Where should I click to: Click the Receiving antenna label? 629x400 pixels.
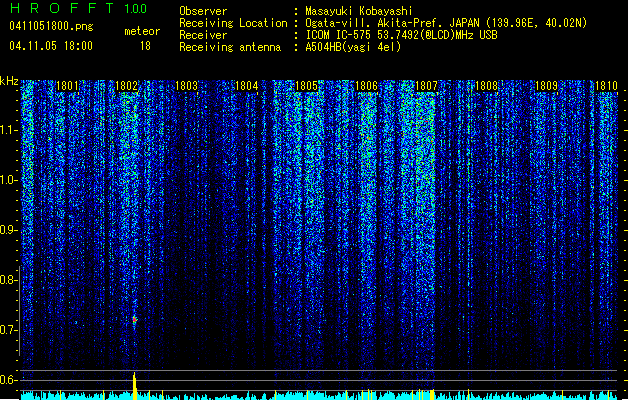(230, 47)
